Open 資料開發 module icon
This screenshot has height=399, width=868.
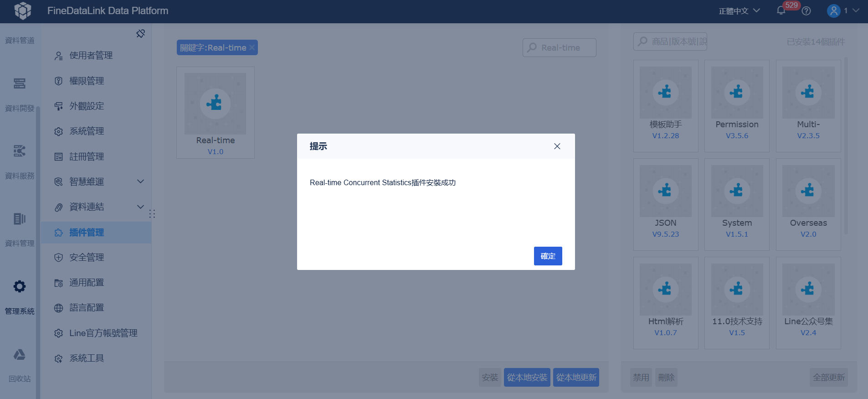click(20, 83)
